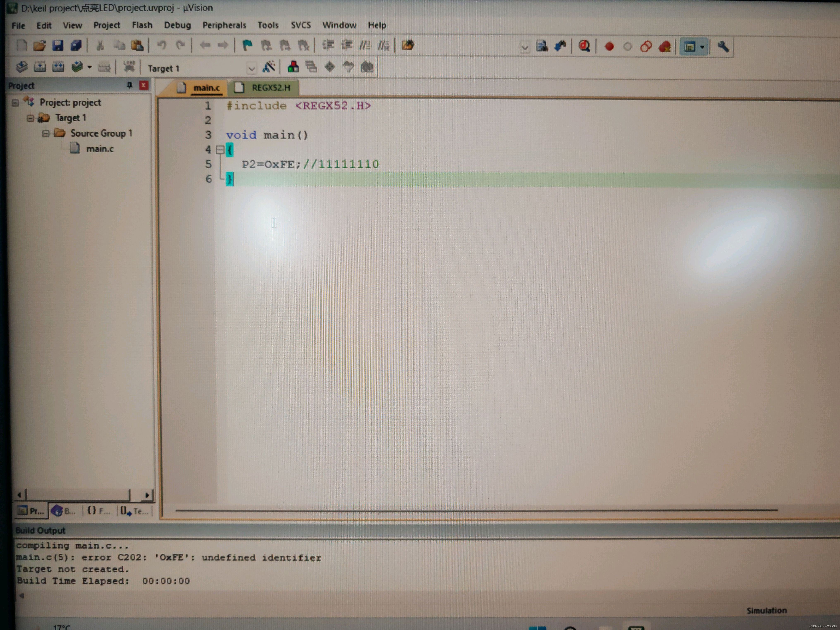Click the Open file folder icon
Image resolution: width=840 pixels, height=630 pixels.
click(39, 45)
